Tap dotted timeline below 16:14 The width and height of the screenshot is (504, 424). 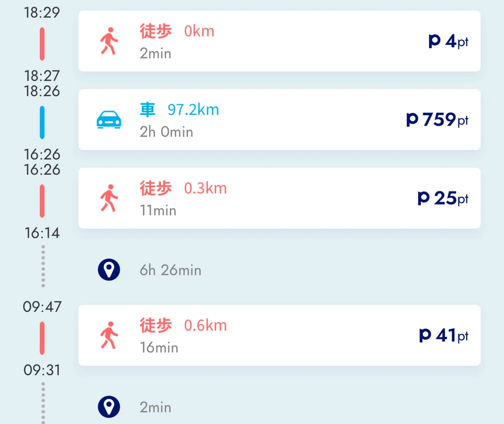tap(43, 267)
